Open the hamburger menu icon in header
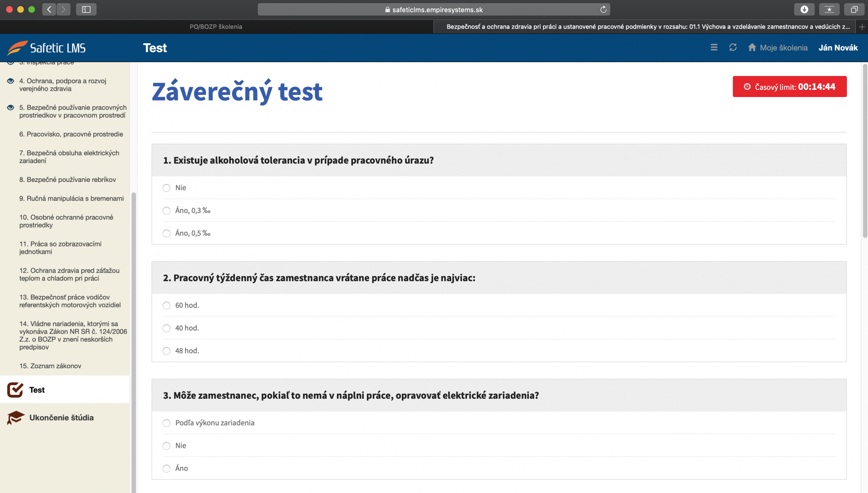This screenshot has width=868, height=493. click(x=714, y=47)
